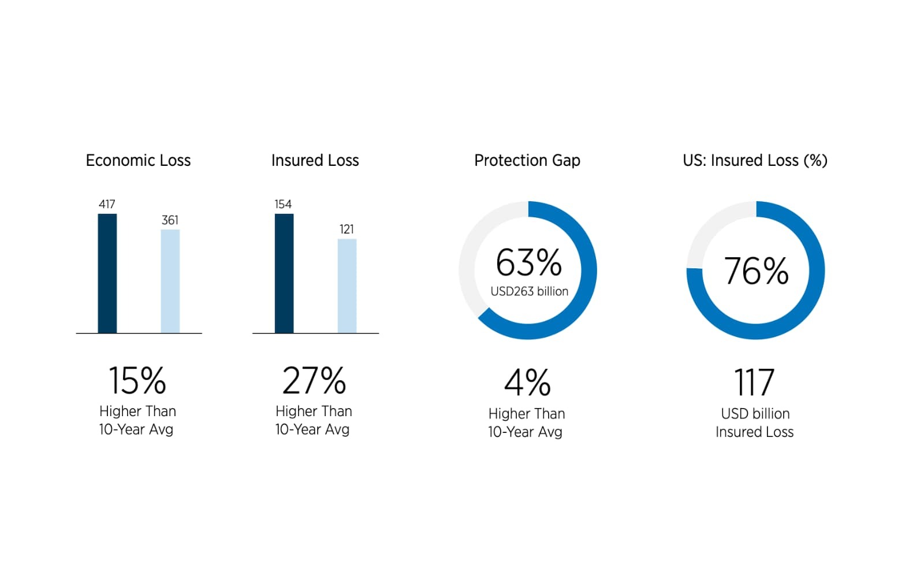Click the Insured Loss chart title
The height and width of the screenshot is (578, 924).
pyautogui.click(x=315, y=161)
